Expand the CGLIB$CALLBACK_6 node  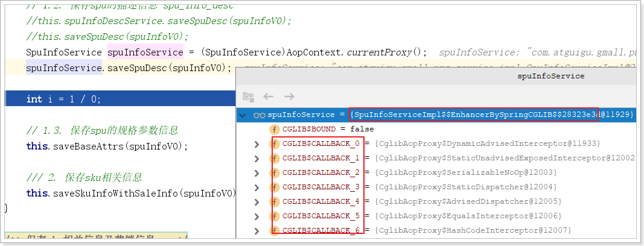(x=257, y=230)
